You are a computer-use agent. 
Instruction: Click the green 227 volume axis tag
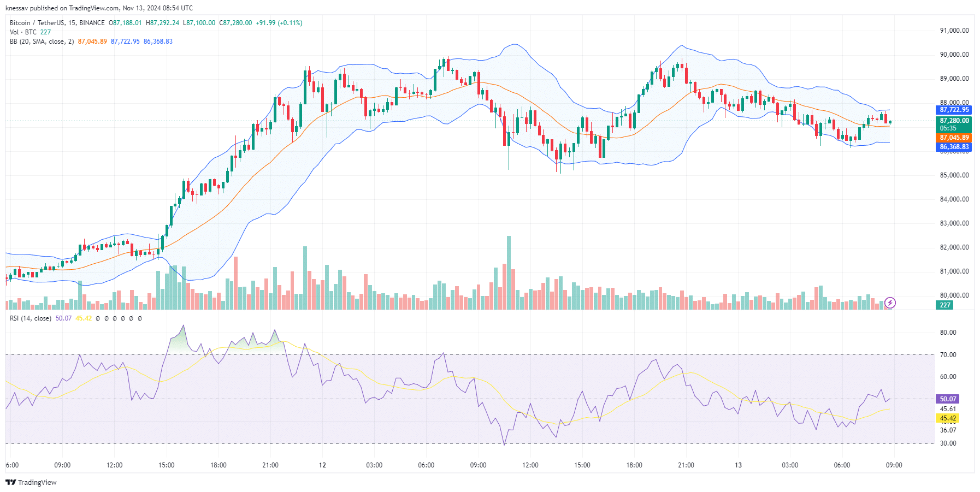[945, 305]
